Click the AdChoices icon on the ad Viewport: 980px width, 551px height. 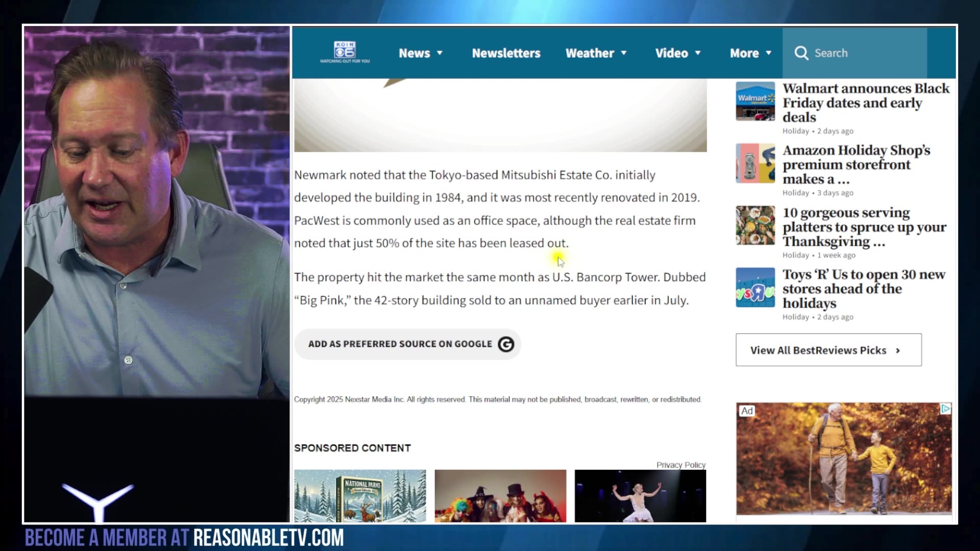click(945, 409)
